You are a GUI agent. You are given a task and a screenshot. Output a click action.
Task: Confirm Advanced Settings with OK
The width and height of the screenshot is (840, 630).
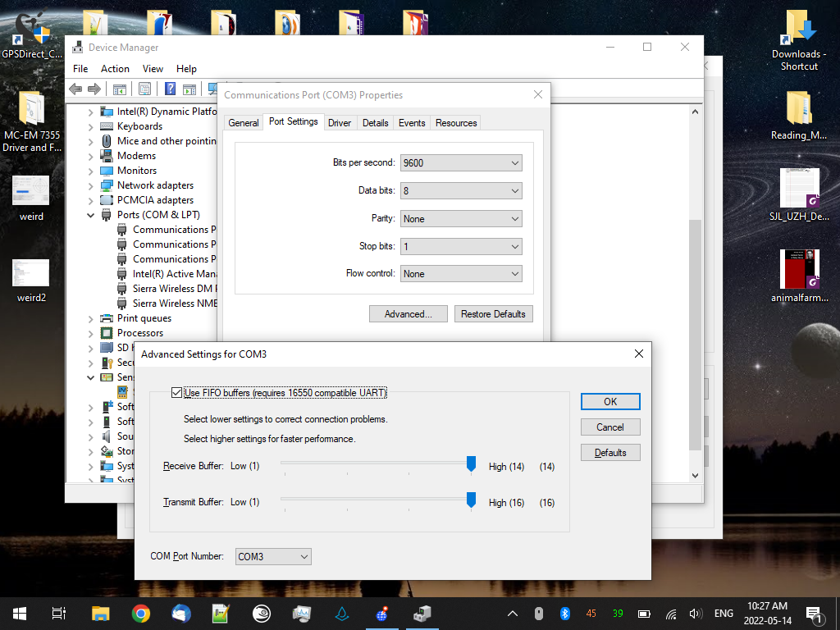pos(610,402)
